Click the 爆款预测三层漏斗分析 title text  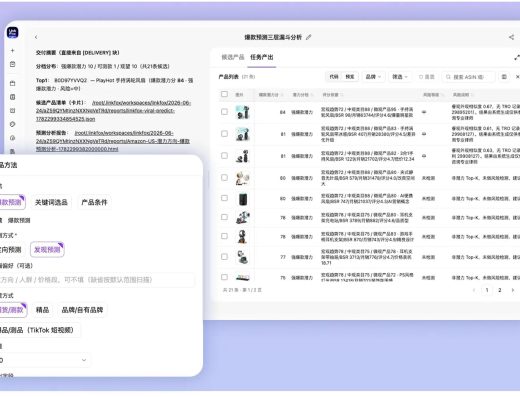[x=273, y=37]
